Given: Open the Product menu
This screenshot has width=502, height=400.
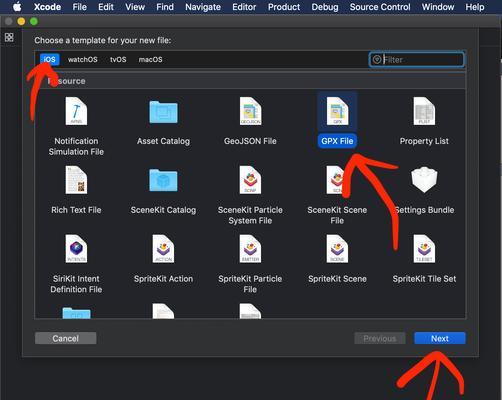Looking at the screenshot, I should click(x=284, y=7).
